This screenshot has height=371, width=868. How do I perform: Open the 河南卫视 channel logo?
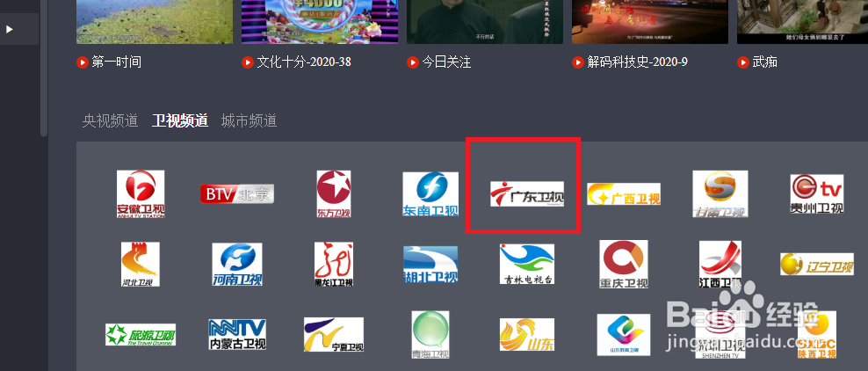[237, 264]
